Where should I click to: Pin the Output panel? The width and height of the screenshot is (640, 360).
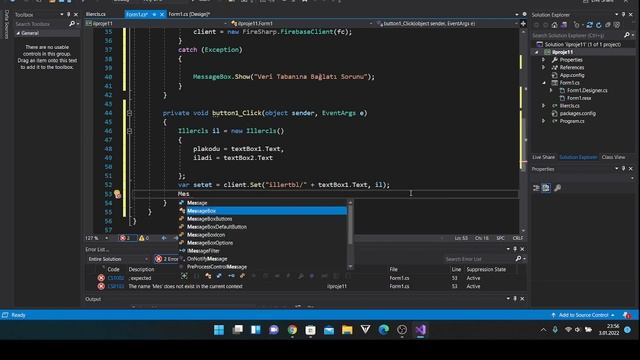[515, 299]
